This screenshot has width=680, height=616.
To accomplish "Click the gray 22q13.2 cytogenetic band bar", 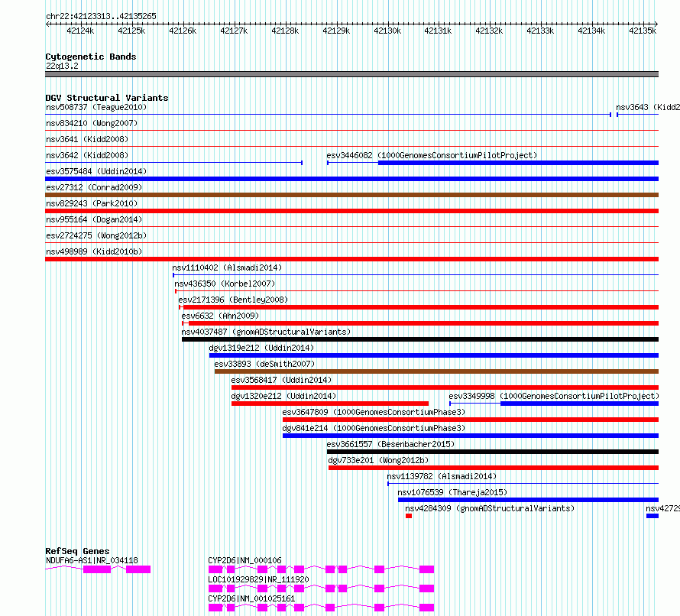I will pyautogui.click(x=351, y=74).
